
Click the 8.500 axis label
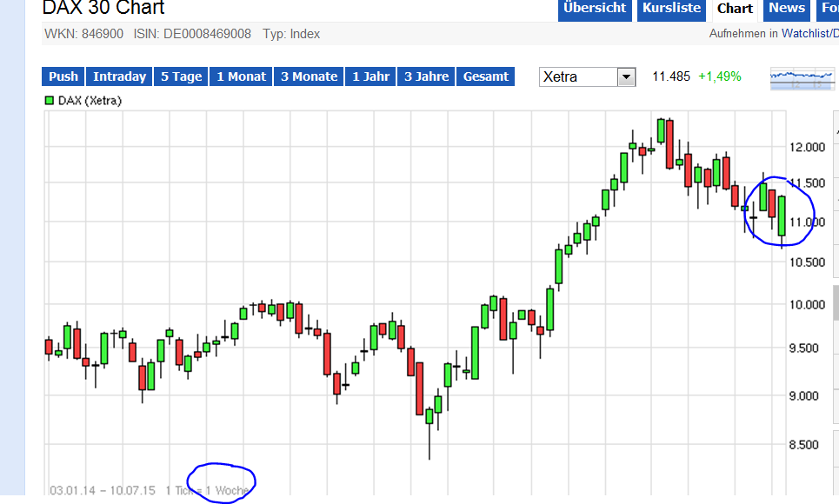[803, 445]
